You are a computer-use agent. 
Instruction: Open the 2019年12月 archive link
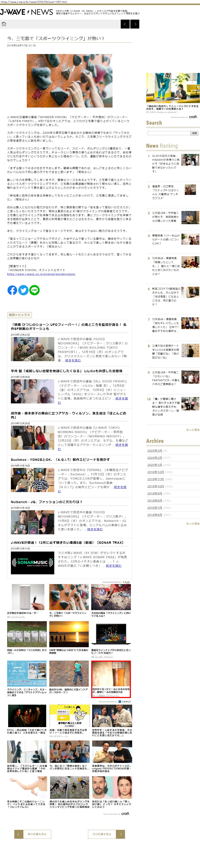click(156, 472)
